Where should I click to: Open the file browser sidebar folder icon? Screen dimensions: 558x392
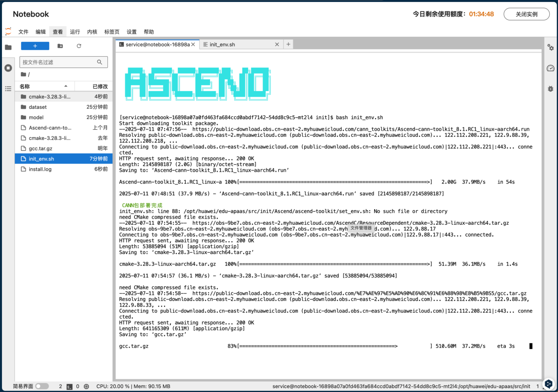point(8,47)
